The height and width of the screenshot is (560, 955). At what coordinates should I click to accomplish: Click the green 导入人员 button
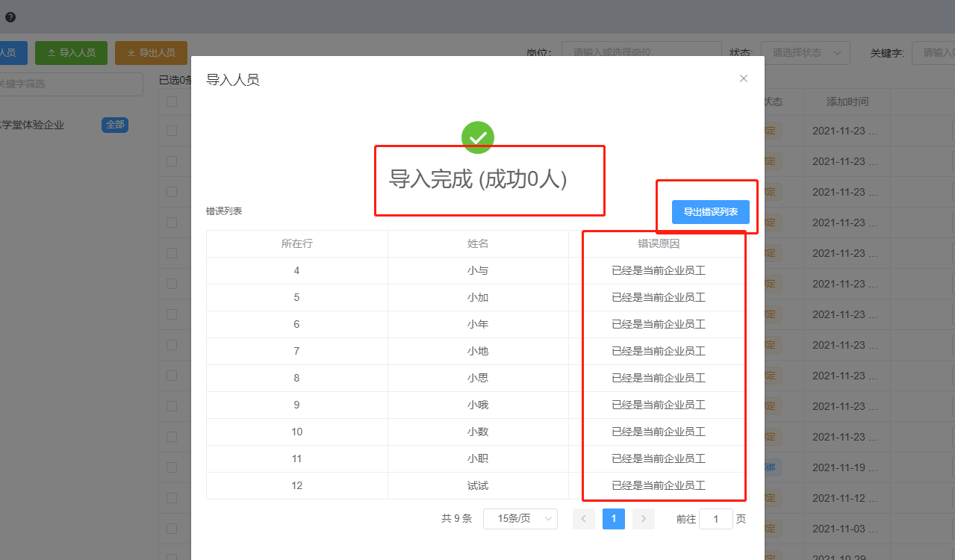tap(71, 53)
